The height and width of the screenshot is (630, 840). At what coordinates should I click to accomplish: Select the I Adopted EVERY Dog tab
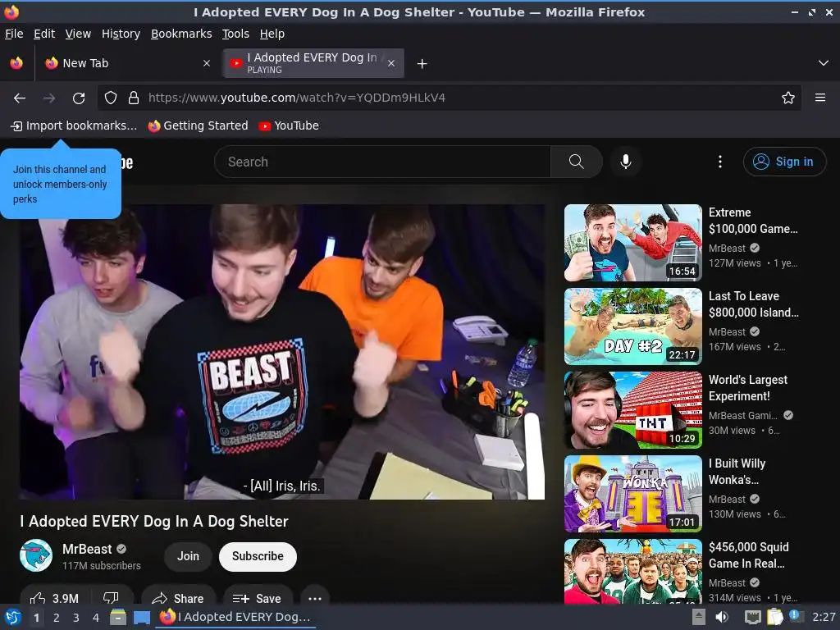314,63
